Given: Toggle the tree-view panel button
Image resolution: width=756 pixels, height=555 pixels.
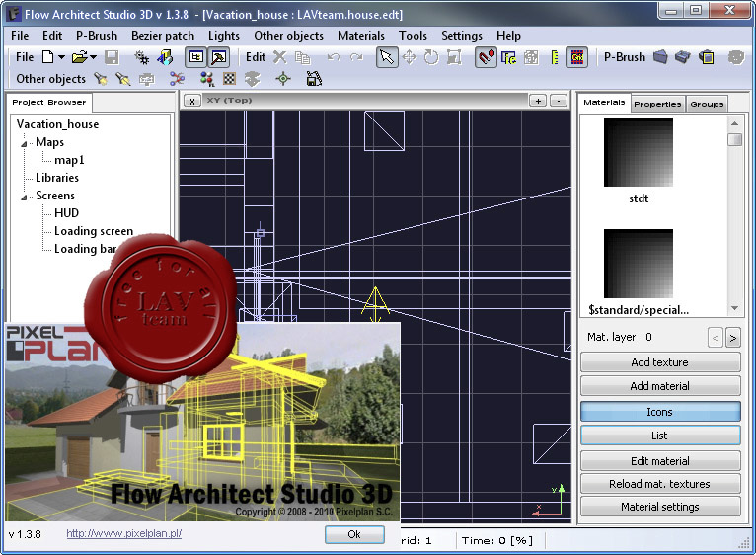Looking at the screenshot, I should 195,57.
